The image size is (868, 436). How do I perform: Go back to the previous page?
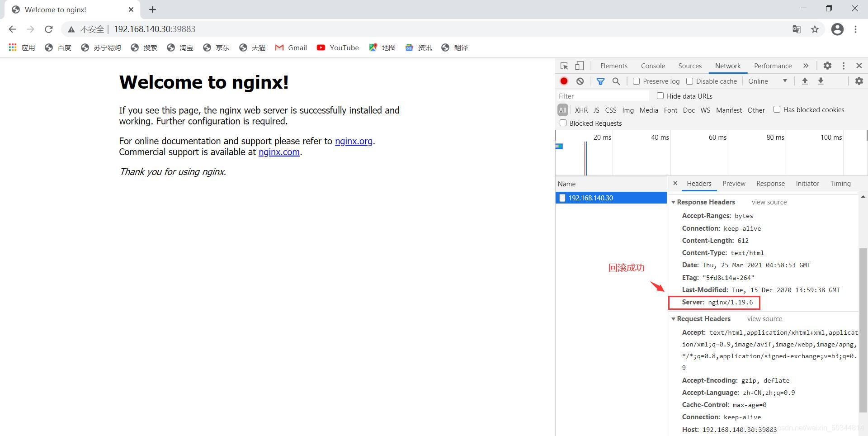12,29
